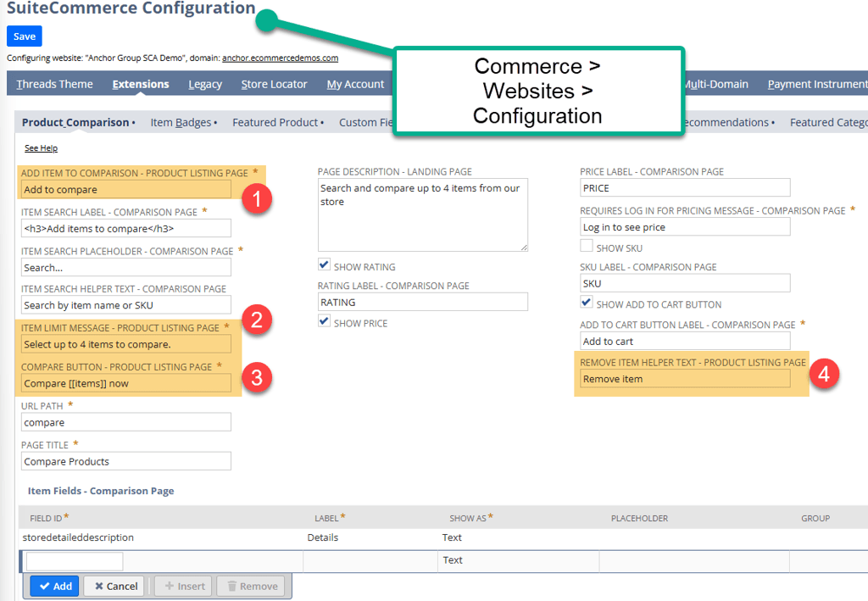
Task: Enable the SHOW SKU checkbox
Action: [586, 245]
